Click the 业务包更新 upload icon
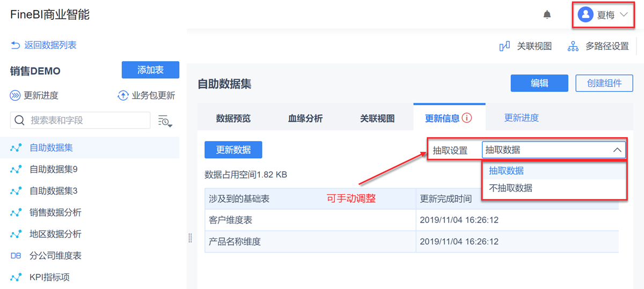This screenshot has width=644, height=289. [x=123, y=96]
